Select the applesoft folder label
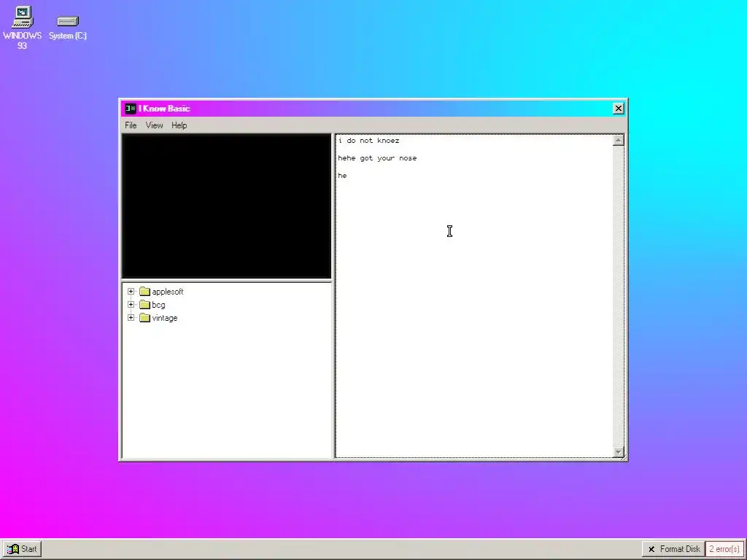 click(168, 292)
